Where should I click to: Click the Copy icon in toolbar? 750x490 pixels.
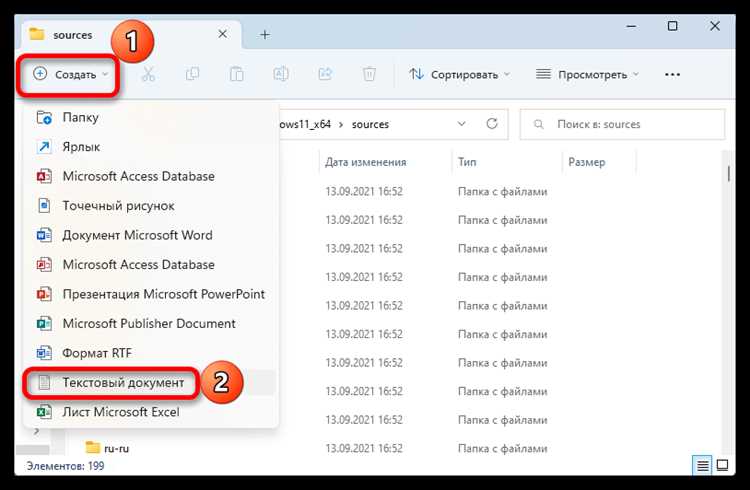click(x=192, y=74)
